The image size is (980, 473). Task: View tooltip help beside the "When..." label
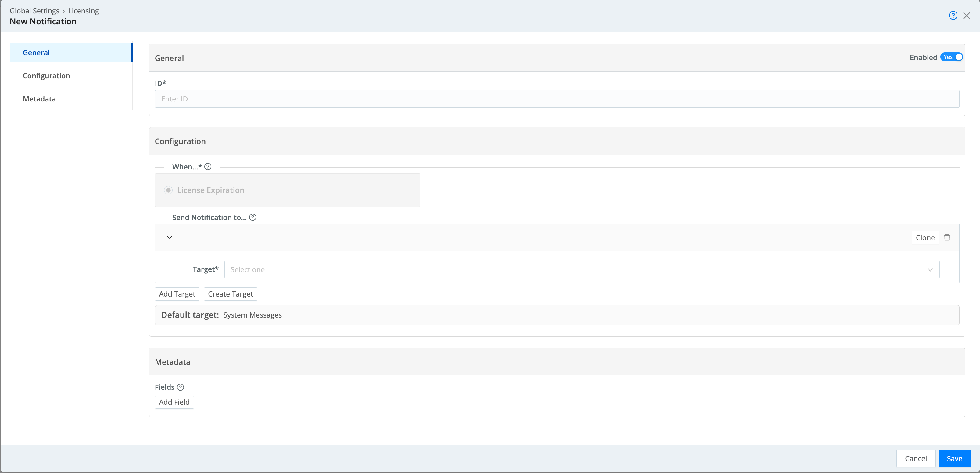(x=208, y=166)
